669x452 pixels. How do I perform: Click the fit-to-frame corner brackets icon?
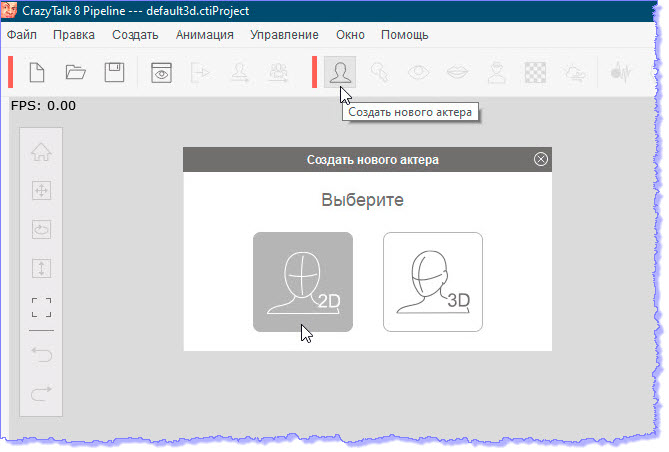(x=41, y=307)
